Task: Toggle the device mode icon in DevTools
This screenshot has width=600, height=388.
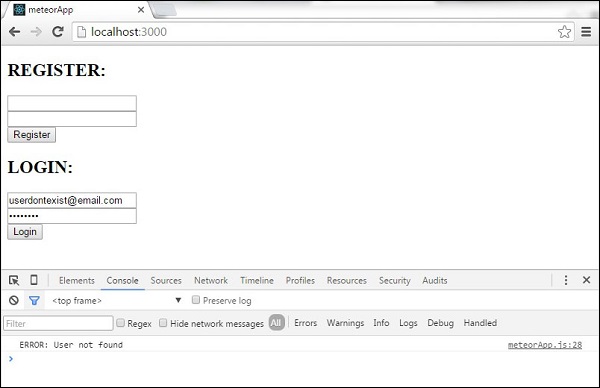Action: point(34,280)
